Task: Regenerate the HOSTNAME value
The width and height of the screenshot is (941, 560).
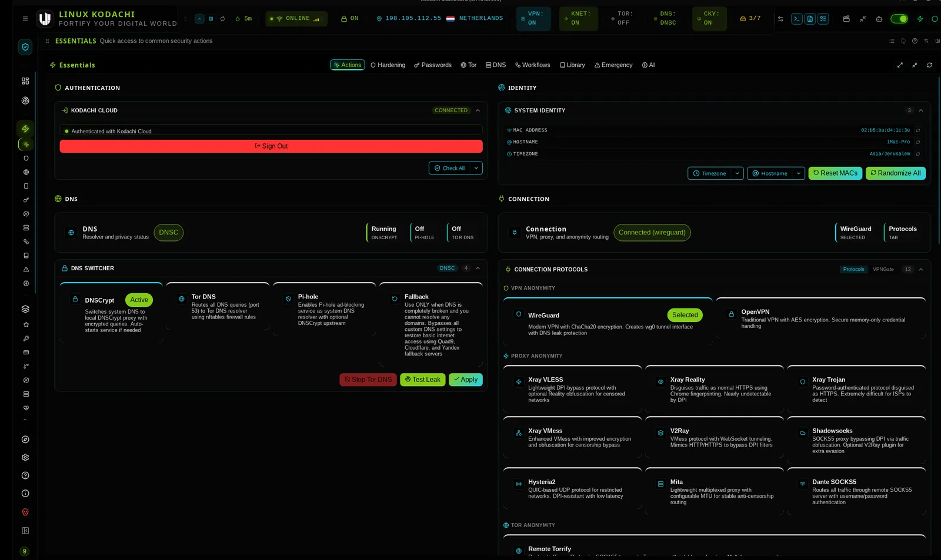Action: (918, 142)
